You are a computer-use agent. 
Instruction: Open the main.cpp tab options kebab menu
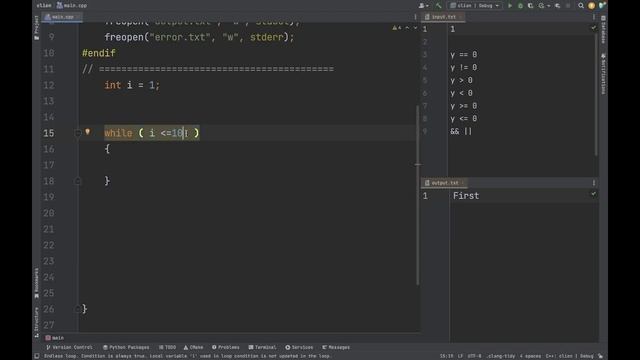pos(416,17)
